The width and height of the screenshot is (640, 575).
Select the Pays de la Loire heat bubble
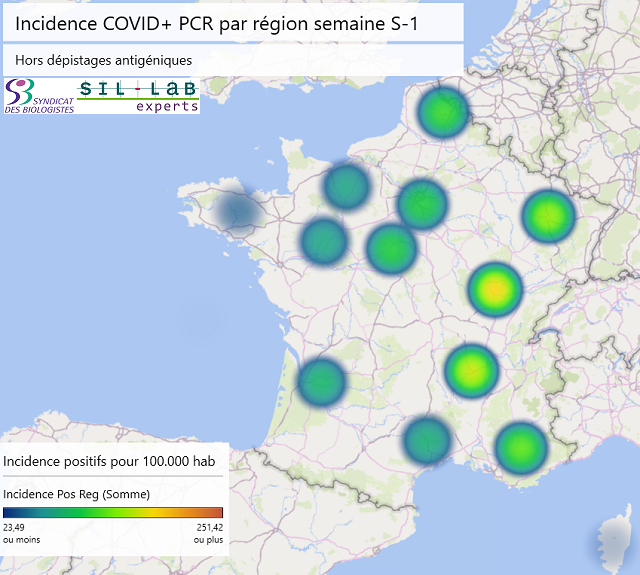coord(324,240)
